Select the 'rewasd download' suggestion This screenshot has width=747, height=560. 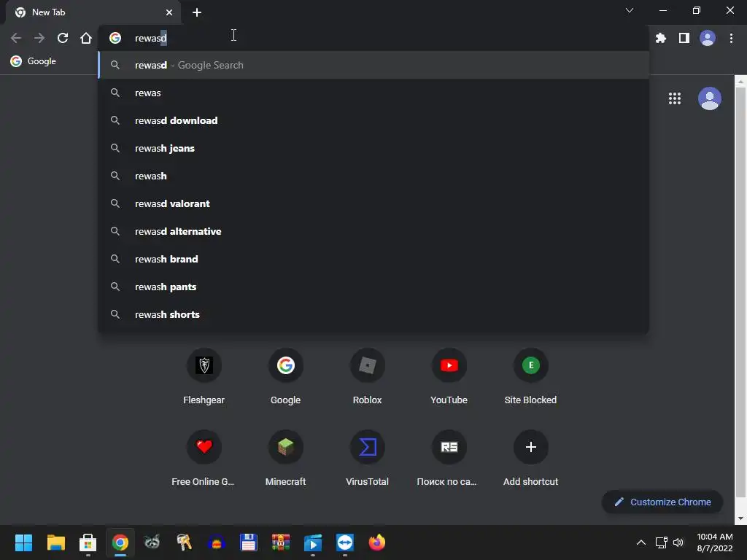(x=373, y=120)
